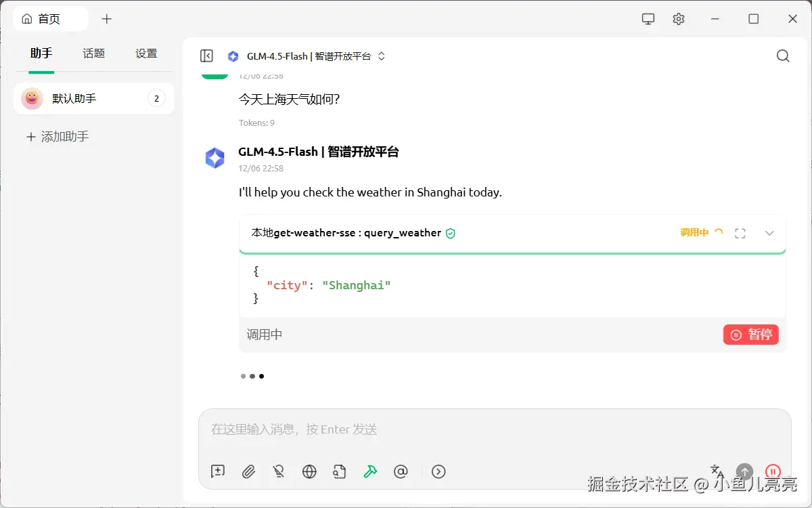
Task: Click the 调用中 calling status label
Action: click(x=694, y=232)
